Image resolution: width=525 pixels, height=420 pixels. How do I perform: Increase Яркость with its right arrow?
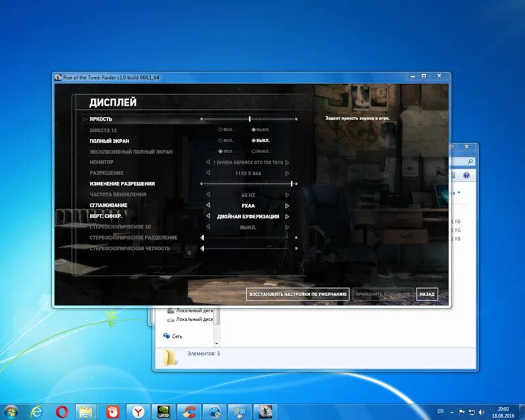[297, 119]
